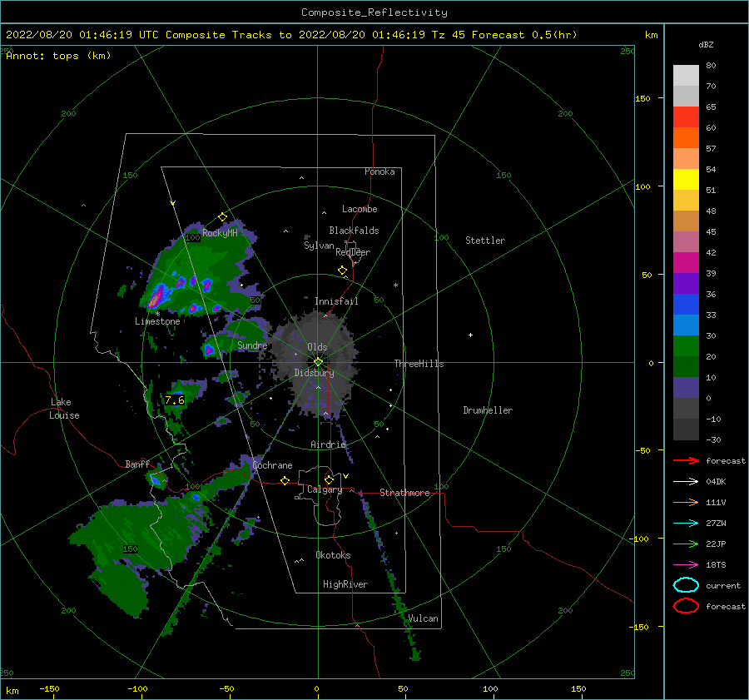Click the green 22JP arrow icon
This screenshot has width=749, height=700.
point(686,544)
